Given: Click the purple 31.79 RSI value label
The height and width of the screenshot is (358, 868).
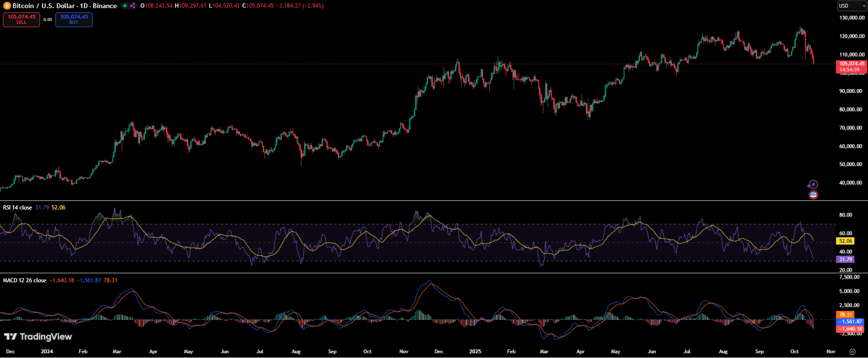Looking at the screenshot, I should point(845,259).
